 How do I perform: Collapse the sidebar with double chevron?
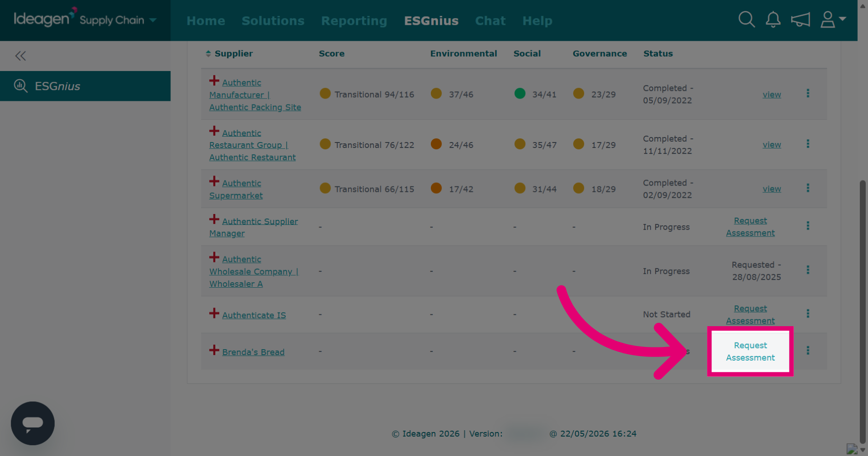point(20,56)
